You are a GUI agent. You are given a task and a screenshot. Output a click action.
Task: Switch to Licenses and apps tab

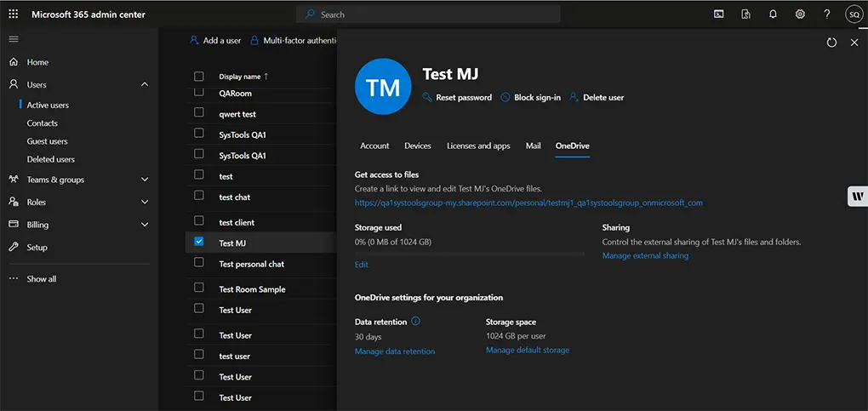[x=478, y=146]
